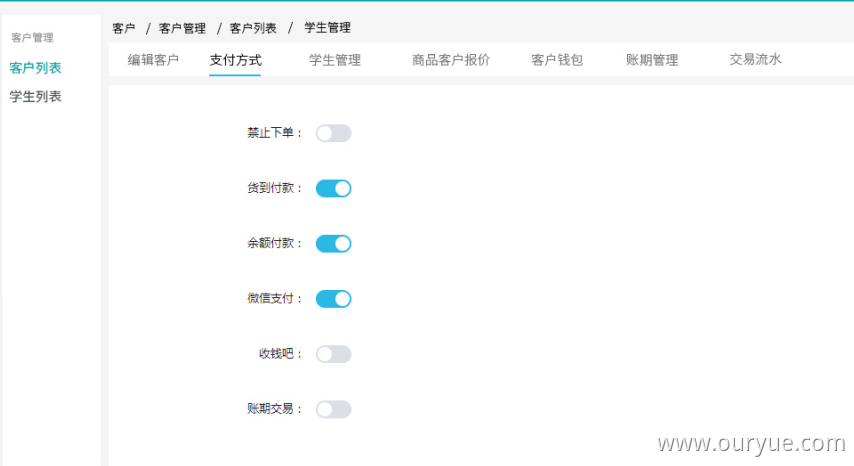The height and width of the screenshot is (466, 854).
Task: Select 客户列表 in the left sidebar
Action: 35,68
